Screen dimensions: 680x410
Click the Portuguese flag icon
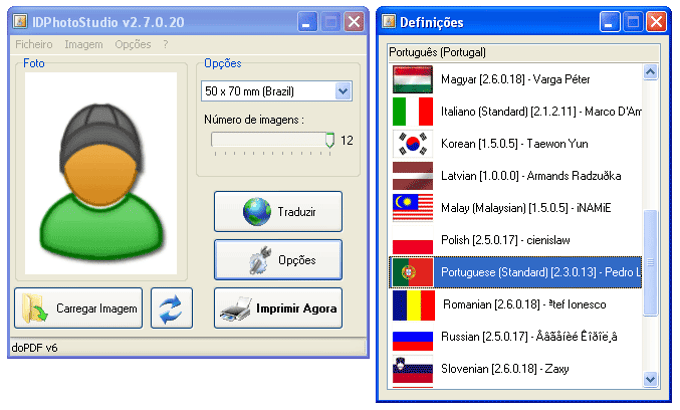coord(412,272)
